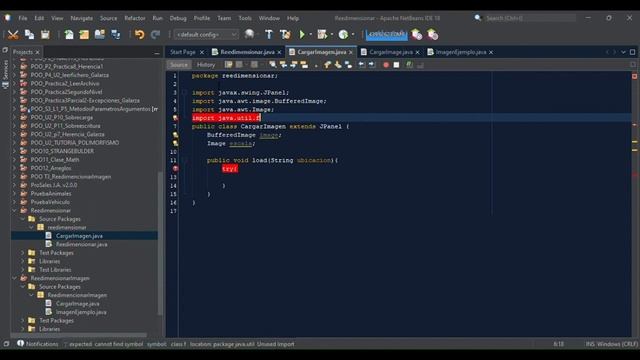Image resolution: width=640 pixels, height=360 pixels.
Task: Build project with the hammer icon
Action: point(269,35)
